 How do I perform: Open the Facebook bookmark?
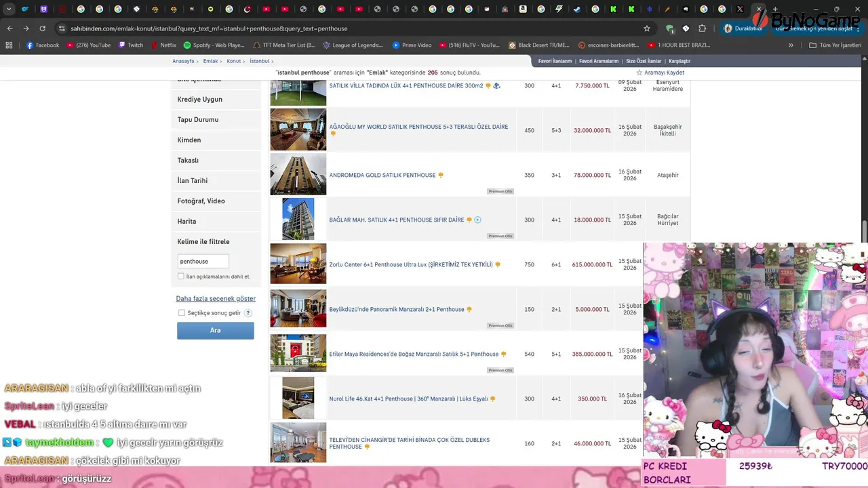click(x=43, y=45)
